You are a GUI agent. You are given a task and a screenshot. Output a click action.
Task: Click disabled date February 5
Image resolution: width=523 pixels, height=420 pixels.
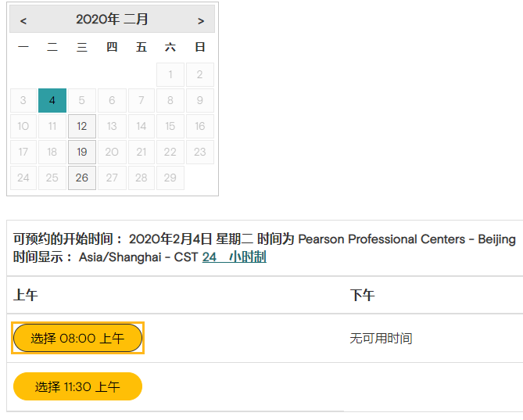pyautogui.click(x=82, y=100)
